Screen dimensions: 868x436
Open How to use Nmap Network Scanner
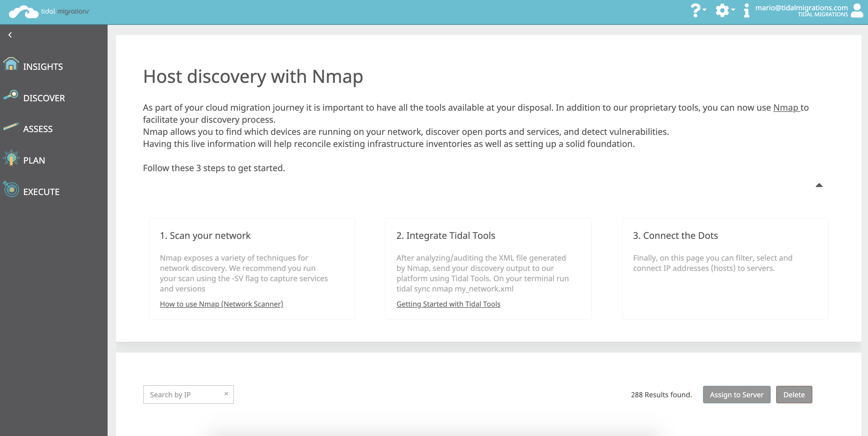pyautogui.click(x=221, y=304)
